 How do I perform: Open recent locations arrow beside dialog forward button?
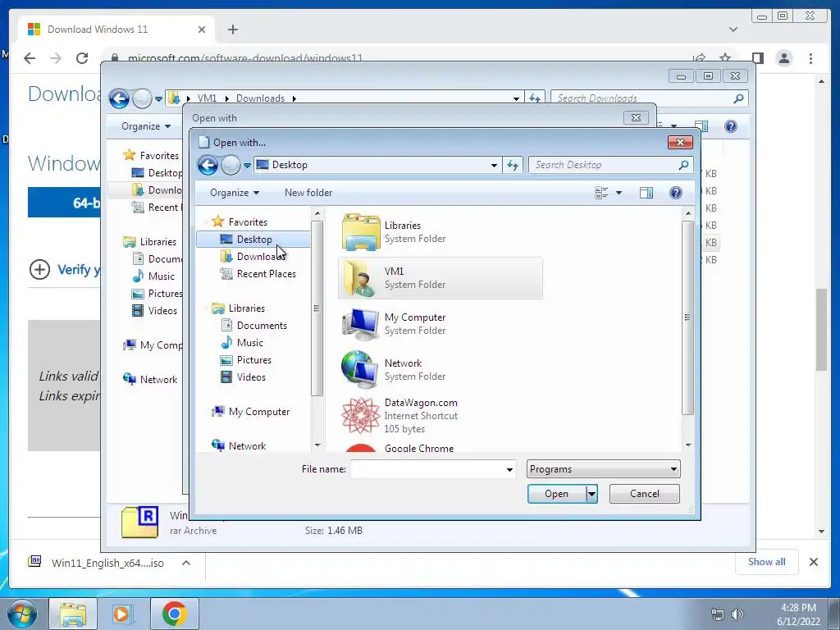(x=247, y=166)
